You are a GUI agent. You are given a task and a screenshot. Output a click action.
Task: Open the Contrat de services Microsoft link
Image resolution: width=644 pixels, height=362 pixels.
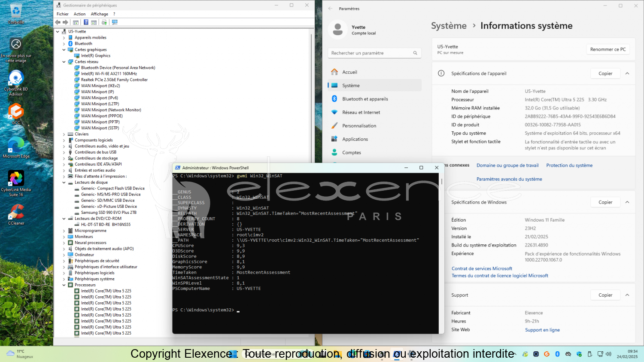click(x=482, y=269)
